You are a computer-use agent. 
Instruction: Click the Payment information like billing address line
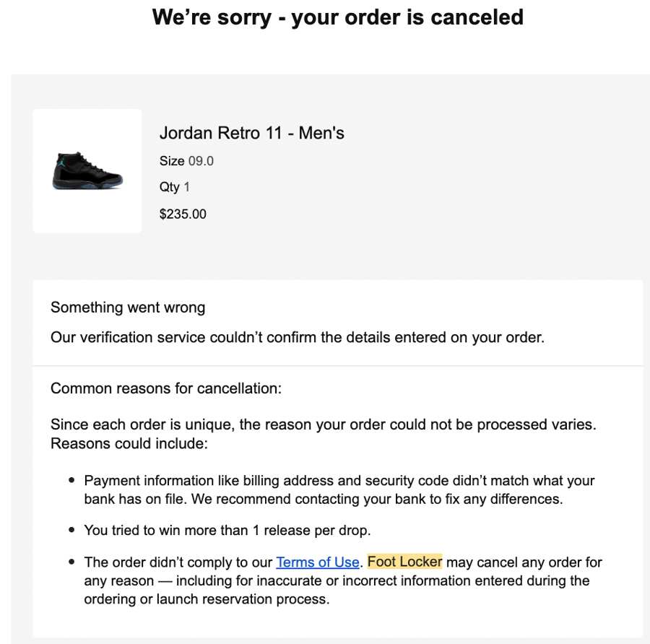pos(339,481)
